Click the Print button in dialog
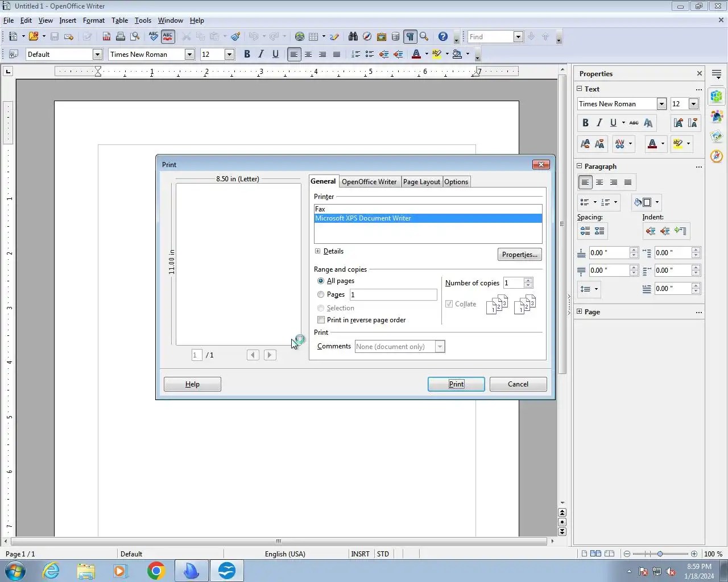The height and width of the screenshot is (582, 728). point(456,384)
